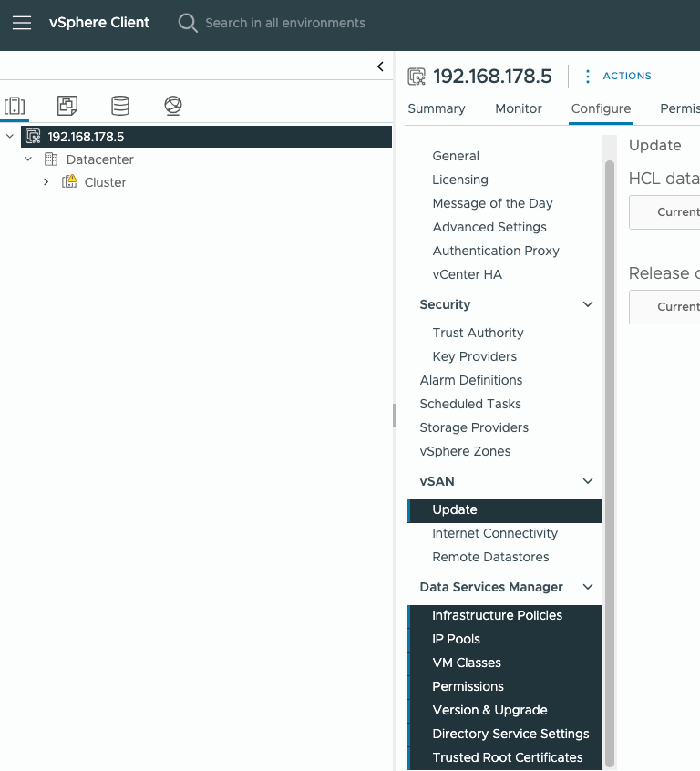Viewport: 700px width, 771px height.
Task: Switch to Networking inventory view
Action: click(173, 106)
